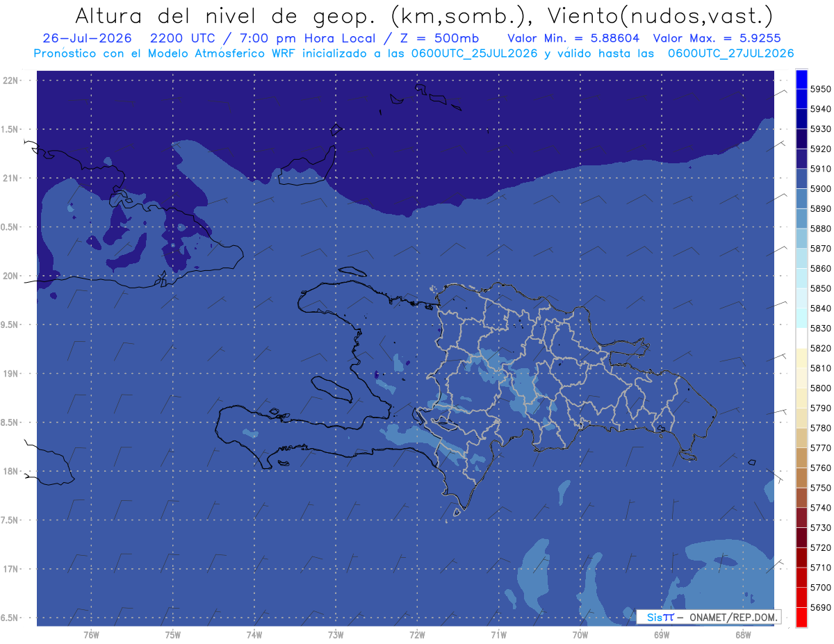Click the '72W' longitude label
This screenshot has width=834, height=644.
tap(417, 635)
